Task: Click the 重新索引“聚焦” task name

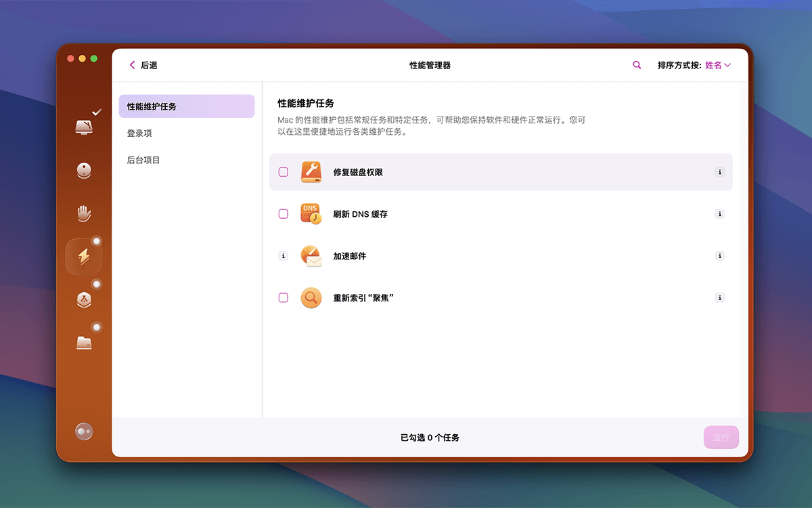Action: pyautogui.click(x=363, y=298)
